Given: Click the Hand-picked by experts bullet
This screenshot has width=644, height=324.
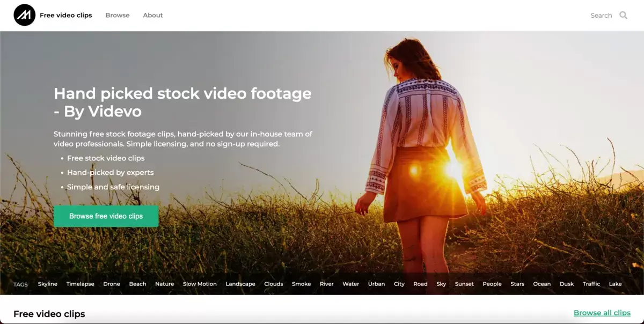Looking at the screenshot, I should (111, 173).
